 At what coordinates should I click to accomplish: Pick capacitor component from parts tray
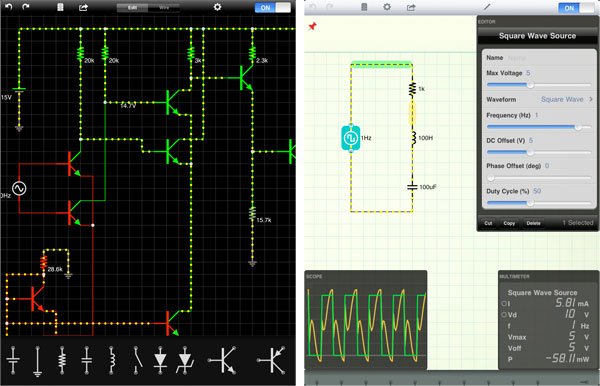87,360
